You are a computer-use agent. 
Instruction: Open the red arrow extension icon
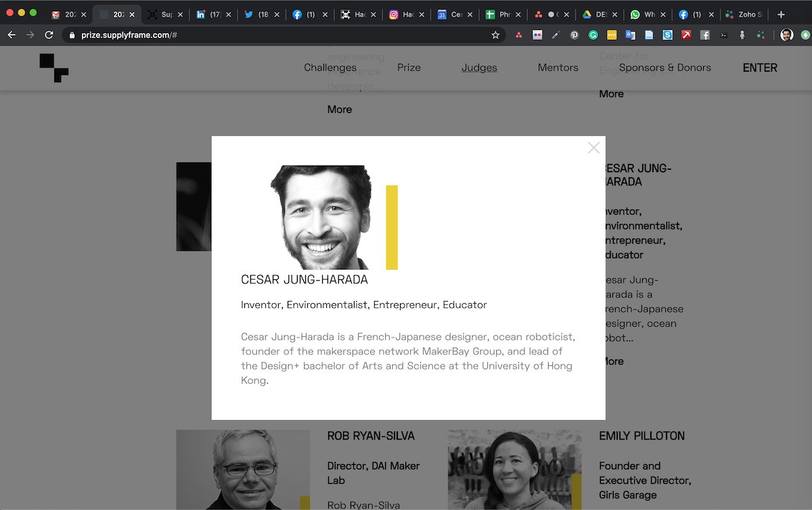pos(686,35)
